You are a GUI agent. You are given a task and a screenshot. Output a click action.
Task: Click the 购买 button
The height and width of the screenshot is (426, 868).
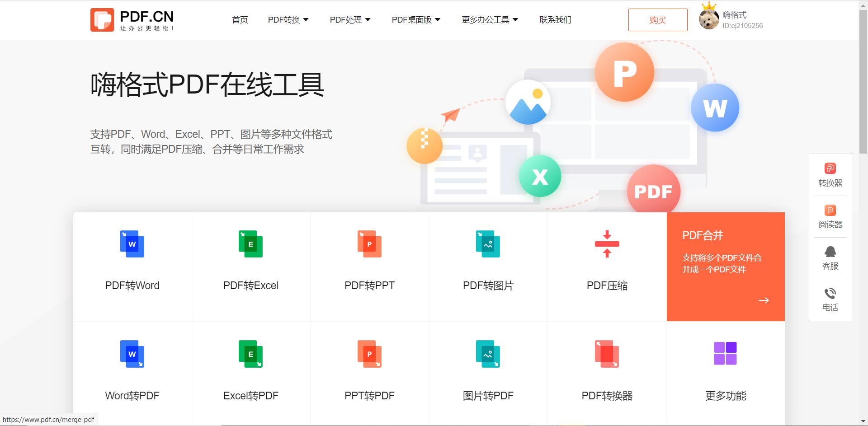[658, 20]
